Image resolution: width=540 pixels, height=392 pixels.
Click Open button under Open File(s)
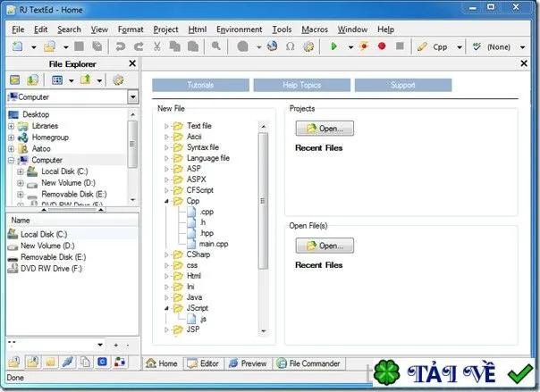click(325, 246)
